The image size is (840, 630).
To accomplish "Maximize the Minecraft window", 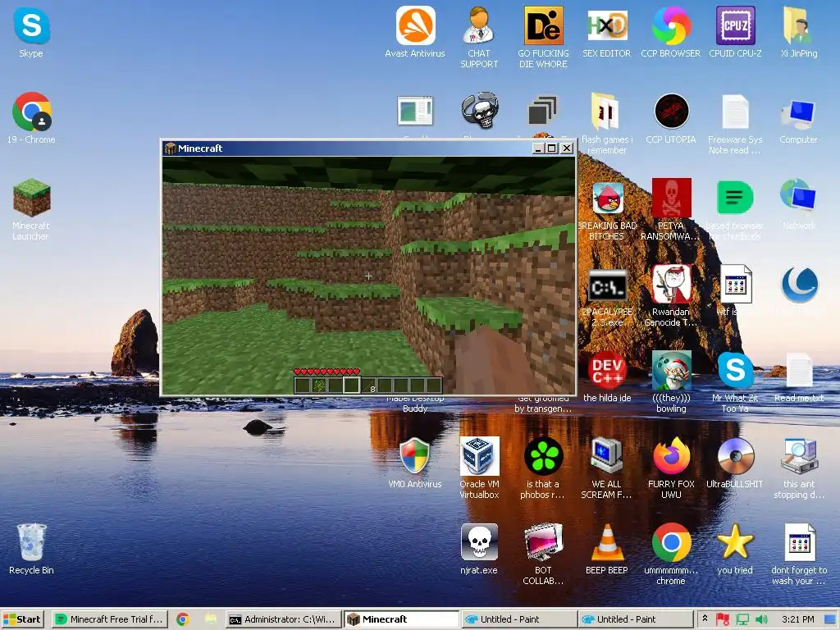I will [x=552, y=148].
